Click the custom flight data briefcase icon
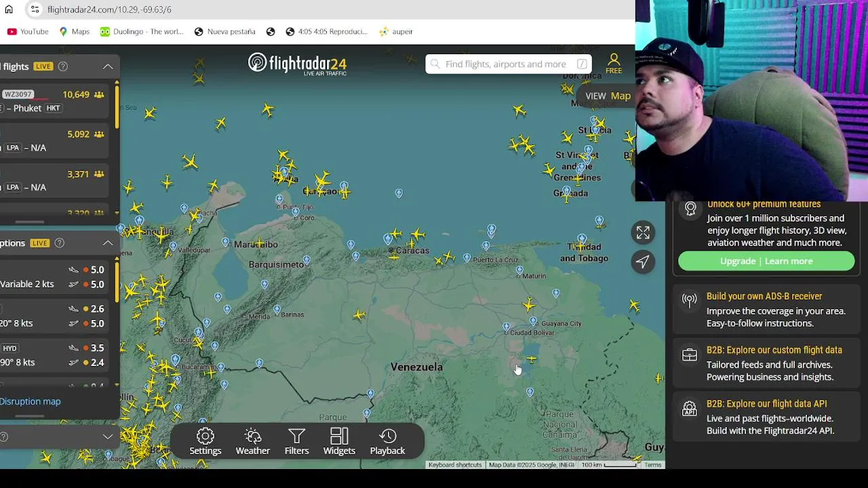868x488 pixels. (x=689, y=354)
